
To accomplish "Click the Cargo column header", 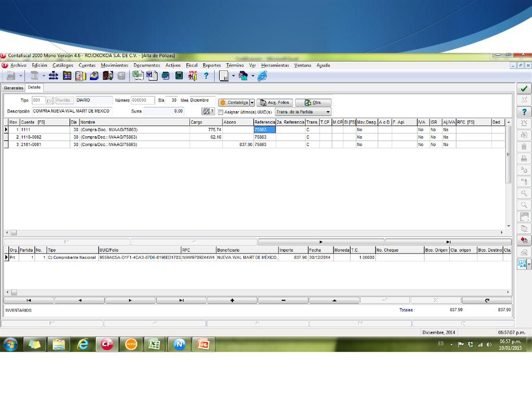I will pos(206,122).
